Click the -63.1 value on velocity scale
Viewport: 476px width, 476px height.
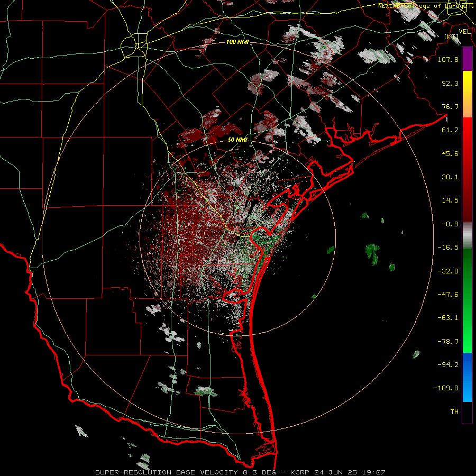(x=448, y=318)
